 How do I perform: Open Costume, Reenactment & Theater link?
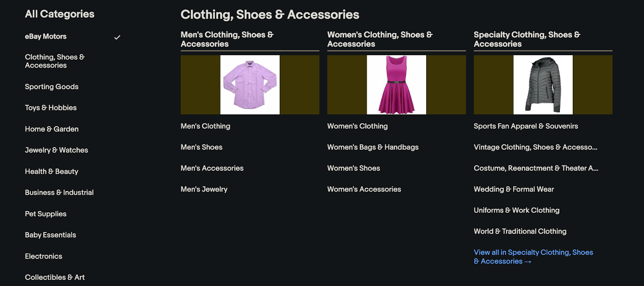[x=536, y=168]
